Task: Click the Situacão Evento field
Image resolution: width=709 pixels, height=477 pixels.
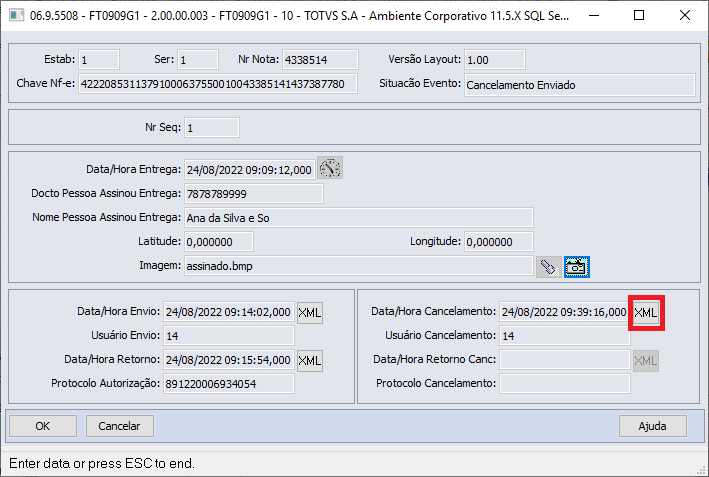Action: coord(580,85)
